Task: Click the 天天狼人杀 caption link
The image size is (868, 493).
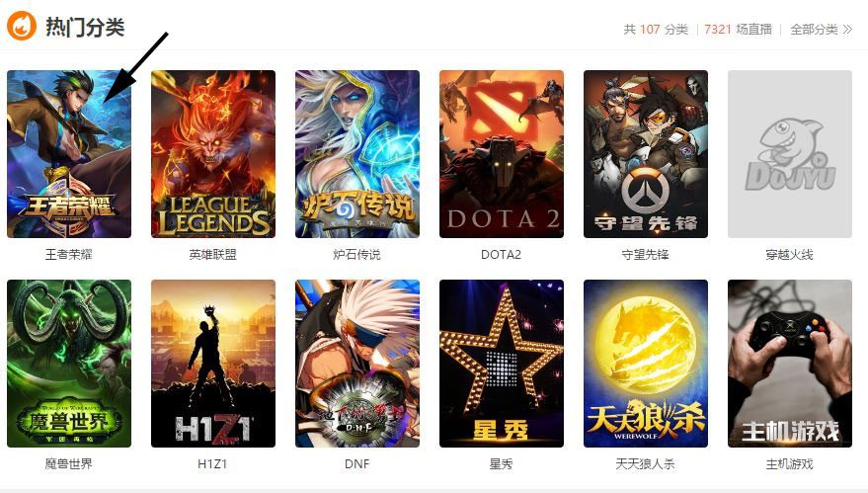Action: coord(646,463)
